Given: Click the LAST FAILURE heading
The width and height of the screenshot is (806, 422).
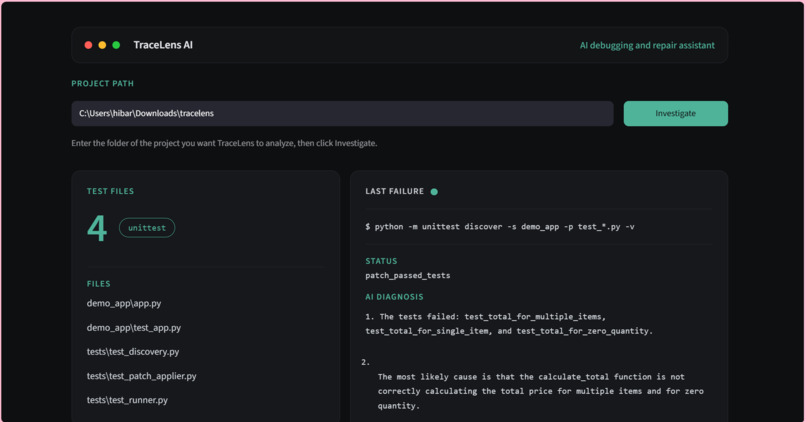Looking at the screenshot, I should pyautogui.click(x=394, y=191).
